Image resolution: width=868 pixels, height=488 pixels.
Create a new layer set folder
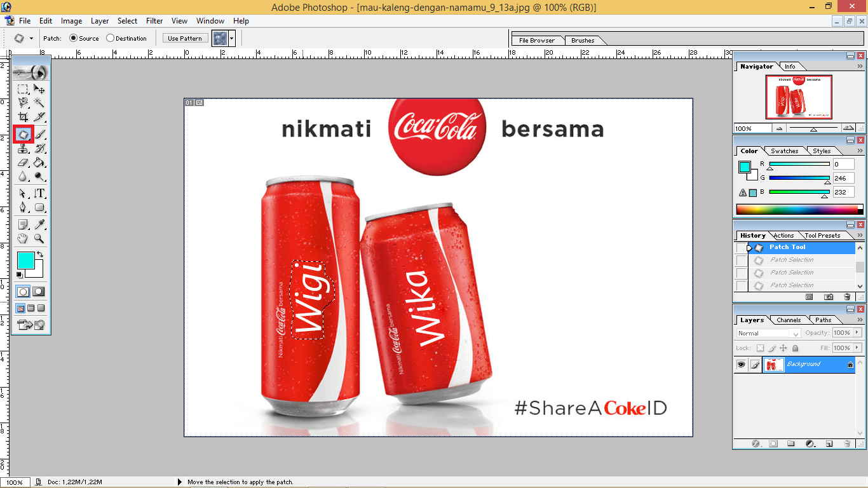point(791,444)
